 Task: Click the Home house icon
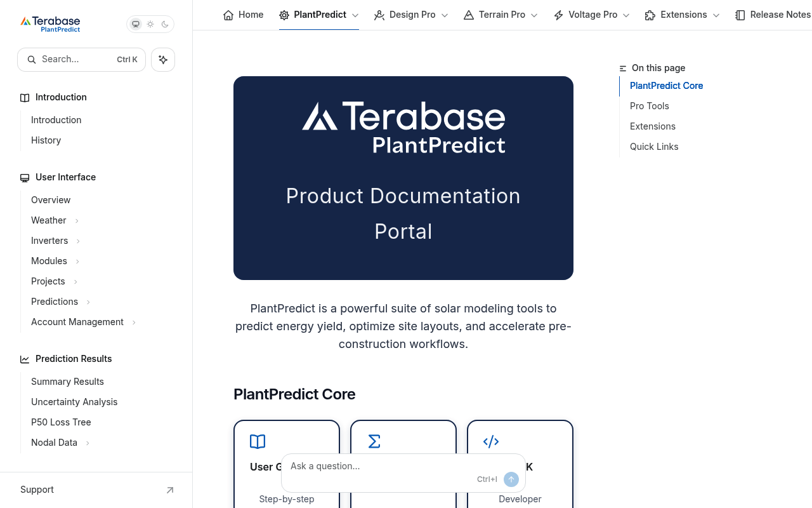pos(228,15)
